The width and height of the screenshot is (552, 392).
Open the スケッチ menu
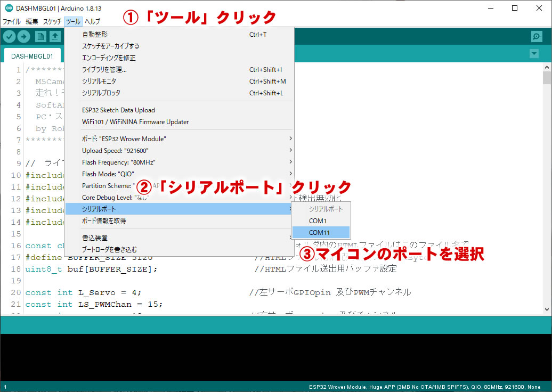coord(52,21)
